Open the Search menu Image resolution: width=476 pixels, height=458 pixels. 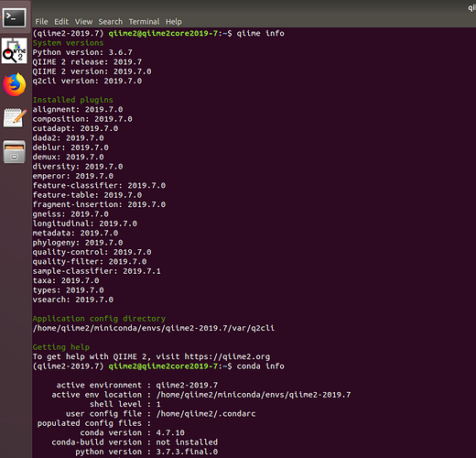tap(111, 22)
